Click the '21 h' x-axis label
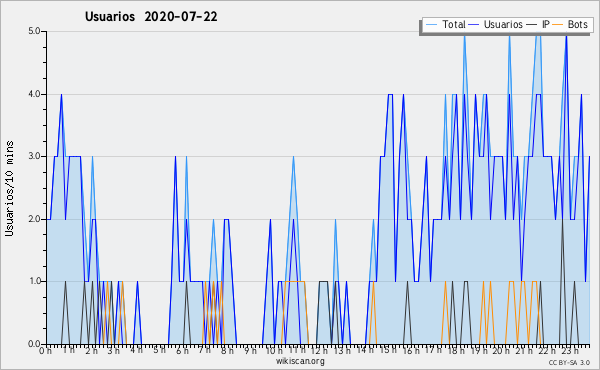600x370 pixels. click(524, 350)
